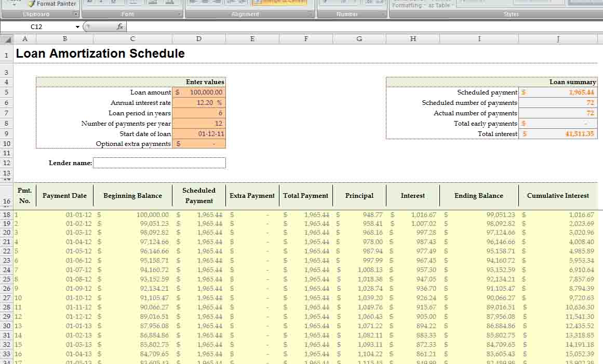Click inside the Lender name box
Image resolution: width=603 pixels, height=364 pixels.
(x=158, y=162)
